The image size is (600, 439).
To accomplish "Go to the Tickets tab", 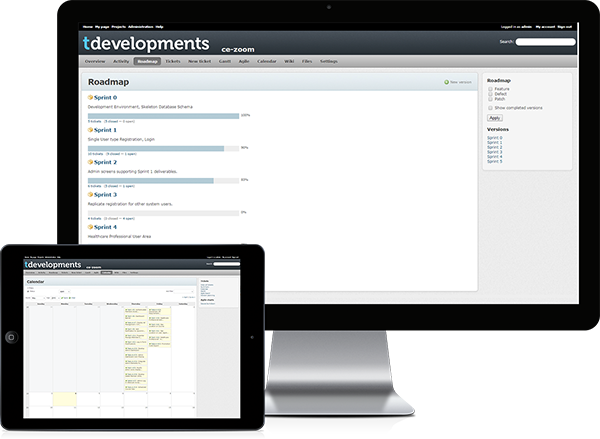I will (x=173, y=61).
